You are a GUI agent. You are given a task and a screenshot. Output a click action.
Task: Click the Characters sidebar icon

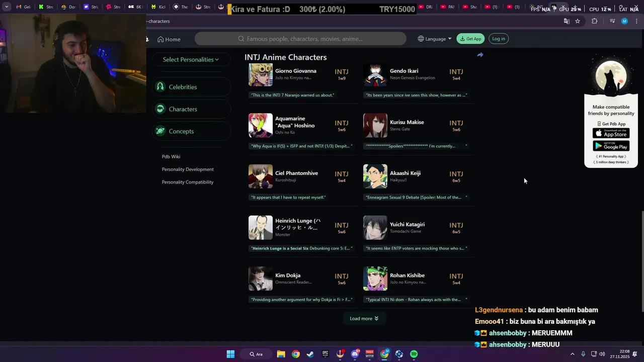click(x=160, y=109)
